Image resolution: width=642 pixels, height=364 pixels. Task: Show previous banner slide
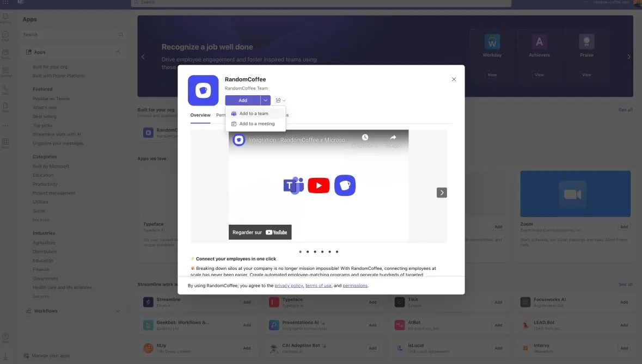pos(143,57)
